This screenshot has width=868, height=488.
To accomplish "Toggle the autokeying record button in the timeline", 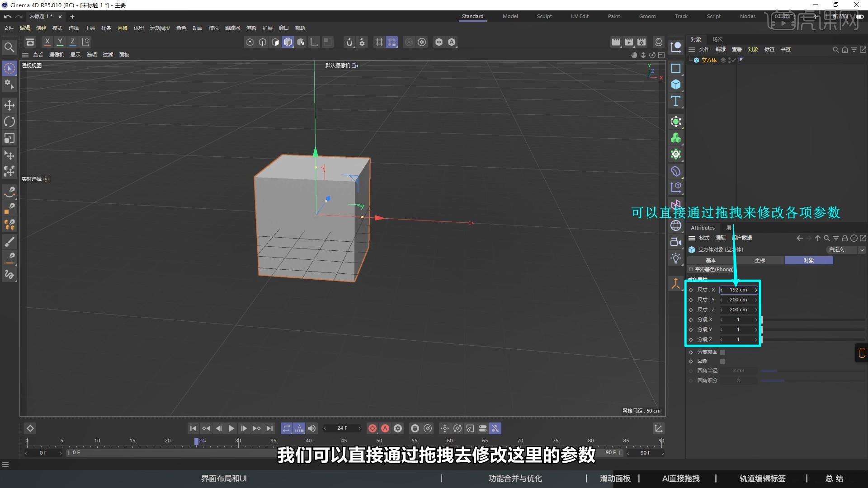I will (x=385, y=428).
